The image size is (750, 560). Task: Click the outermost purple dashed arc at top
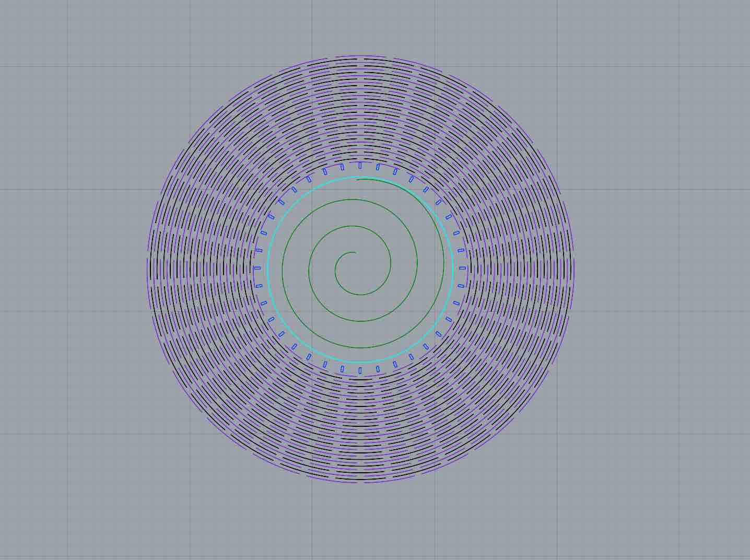pyautogui.click(x=360, y=55)
